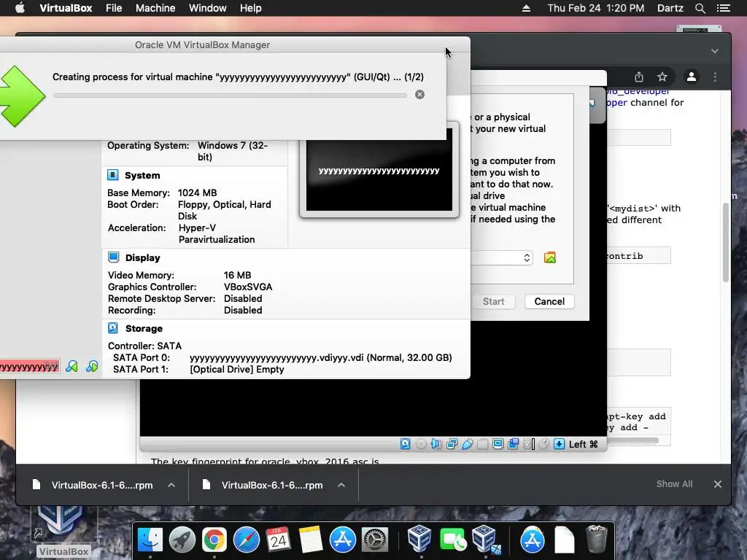Image resolution: width=747 pixels, height=560 pixels.
Task: Open the Help menu
Action: (251, 8)
